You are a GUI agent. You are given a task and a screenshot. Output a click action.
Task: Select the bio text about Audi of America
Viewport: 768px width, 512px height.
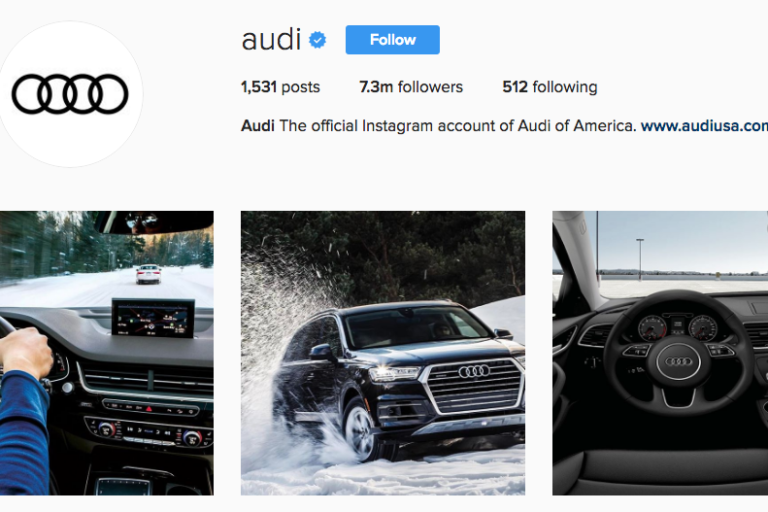pyautogui.click(x=457, y=126)
